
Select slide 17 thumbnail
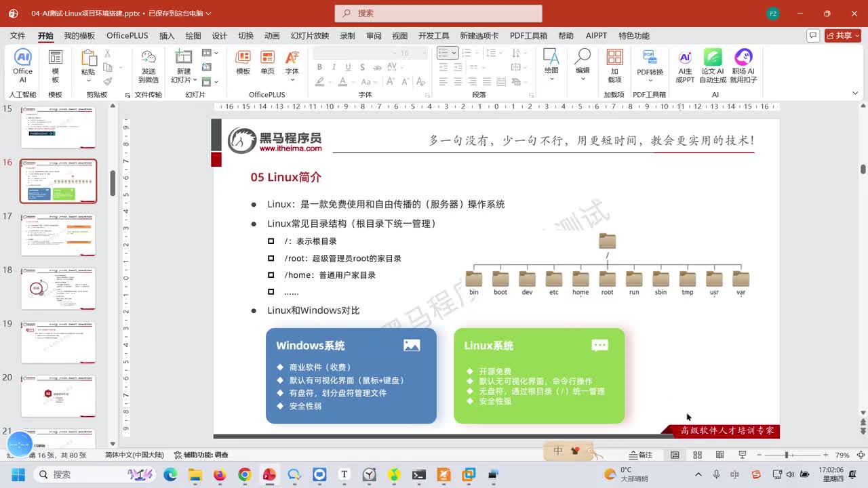(x=58, y=235)
